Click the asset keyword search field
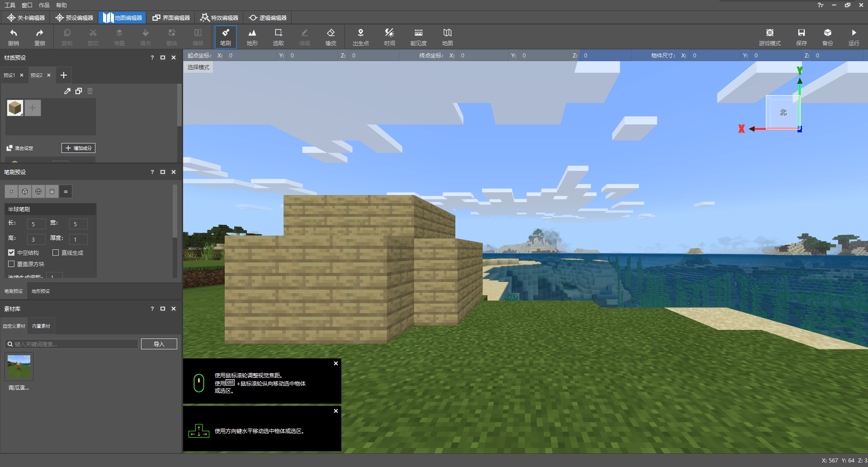The image size is (868, 467). [x=71, y=344]
